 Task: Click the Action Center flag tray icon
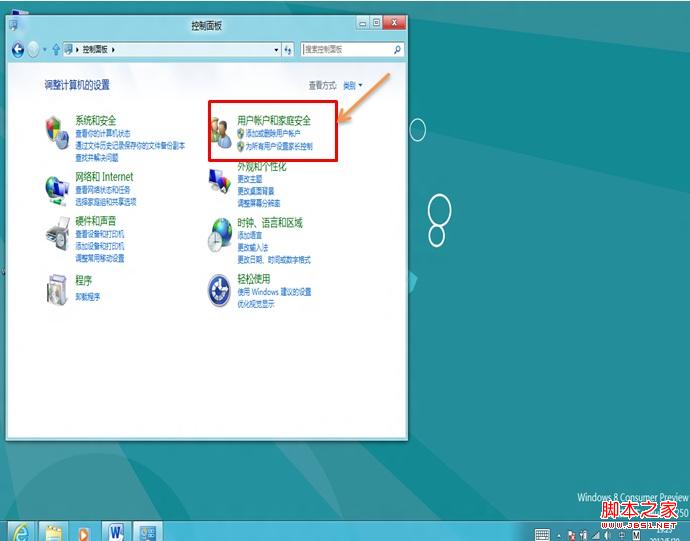click(x=572, y=535)
